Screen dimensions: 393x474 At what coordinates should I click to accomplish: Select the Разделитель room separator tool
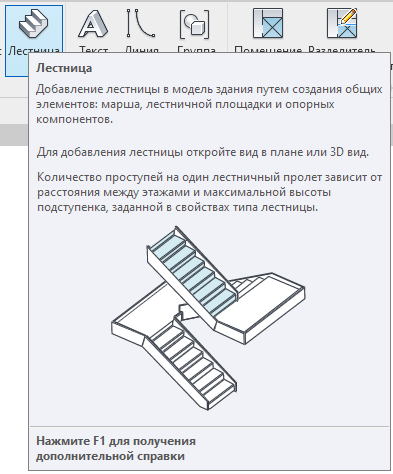coord(342,30)
